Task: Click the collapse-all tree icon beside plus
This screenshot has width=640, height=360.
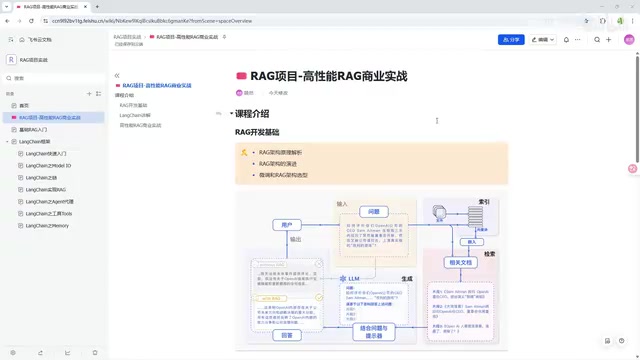Action: pos(98,93)
